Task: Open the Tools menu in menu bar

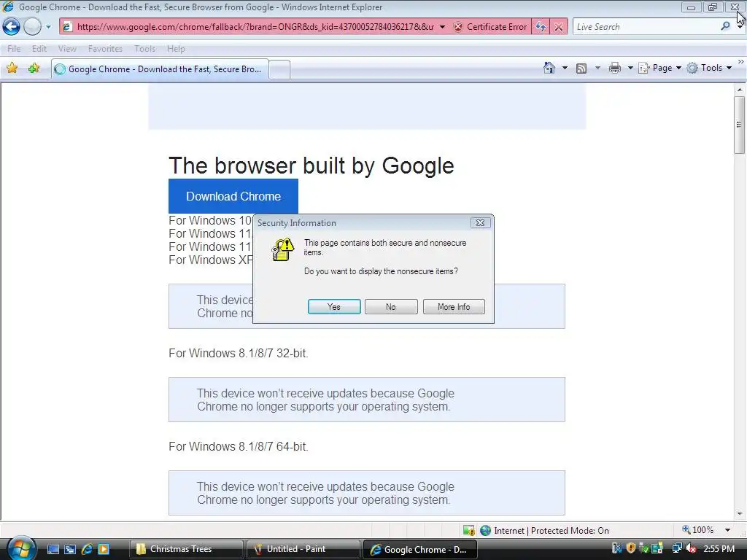Action: pyautogui.click(x=145, y=49)
